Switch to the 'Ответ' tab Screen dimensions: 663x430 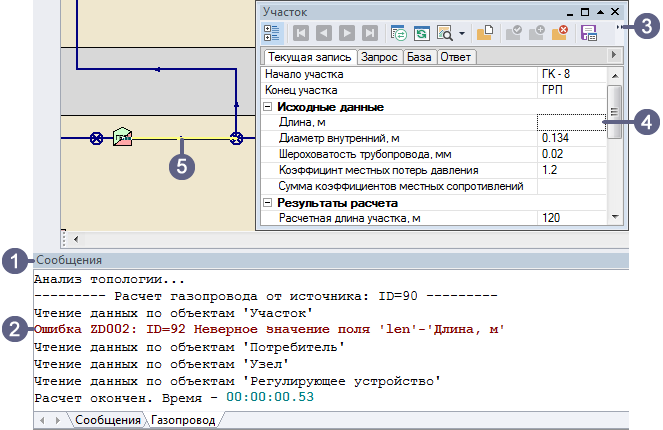point(457,57)
